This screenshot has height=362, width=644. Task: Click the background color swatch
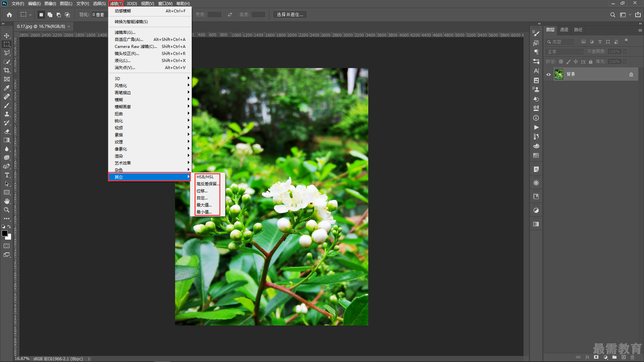(9, 238)
